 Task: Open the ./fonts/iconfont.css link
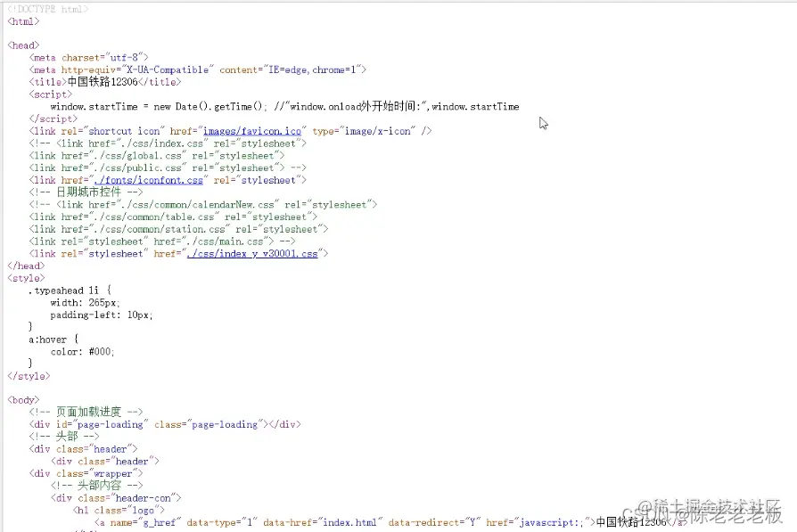[148, 180]
